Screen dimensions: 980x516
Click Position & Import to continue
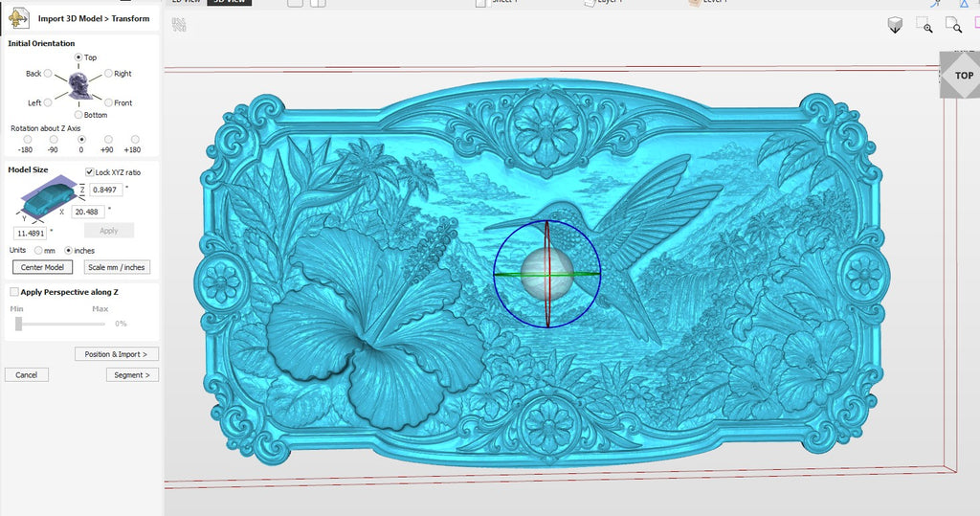coord(116,354)
